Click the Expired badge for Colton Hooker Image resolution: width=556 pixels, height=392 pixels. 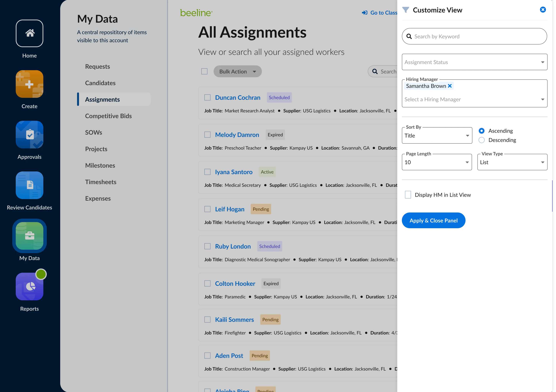point(271,284)
